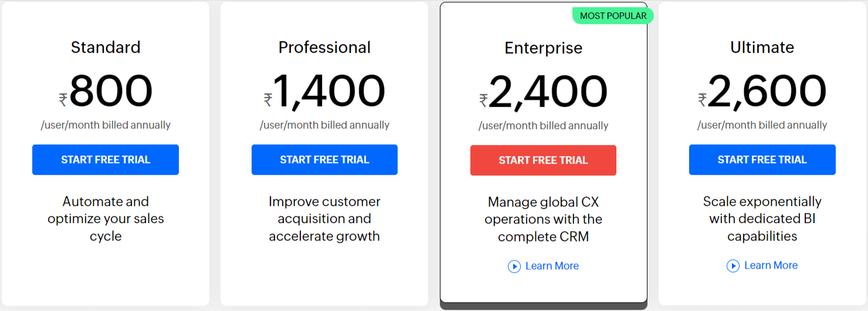Start free trial for Professional plan
This screenshot has width=868, height=311.
(x=324, y=160)
